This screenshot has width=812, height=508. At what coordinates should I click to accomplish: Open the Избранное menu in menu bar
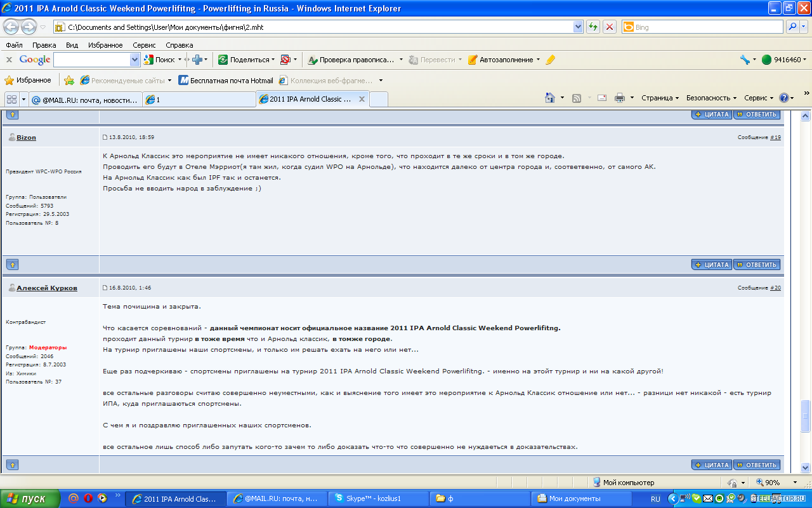(105, 45)
